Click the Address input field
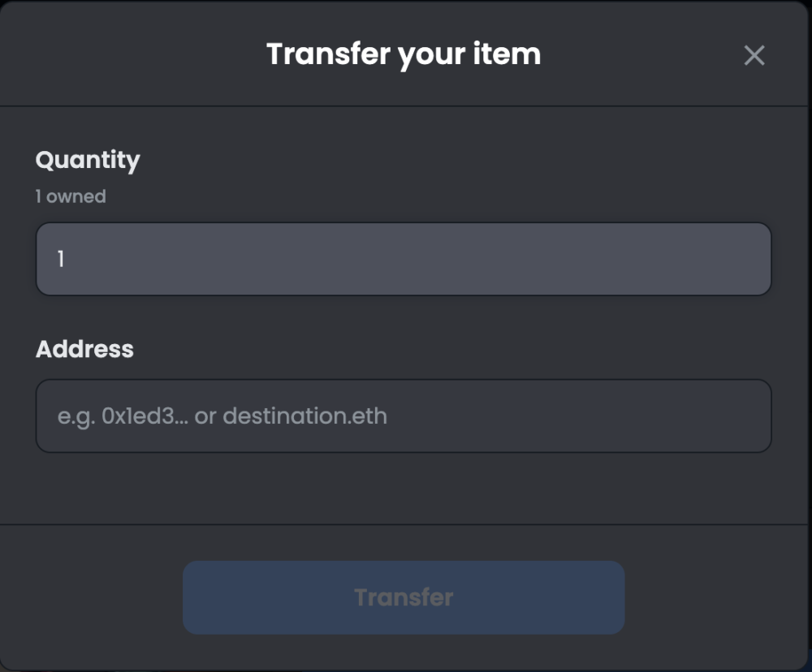This screenshot has width=812, height=672. click(404, 416)
